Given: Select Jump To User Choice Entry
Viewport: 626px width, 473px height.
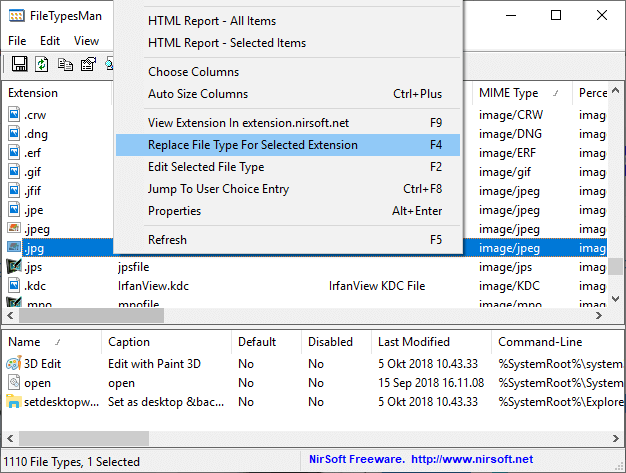Looking at the screenshot, I should pos(288,189).
